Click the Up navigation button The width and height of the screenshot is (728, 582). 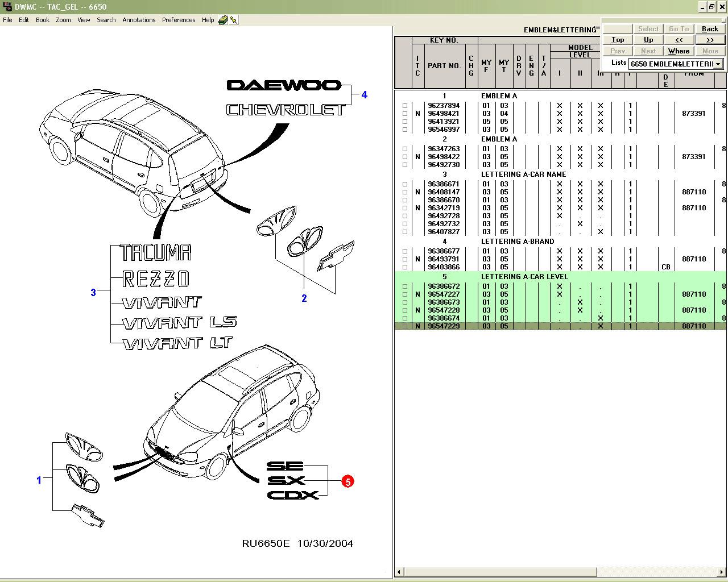tap(648, 40)
